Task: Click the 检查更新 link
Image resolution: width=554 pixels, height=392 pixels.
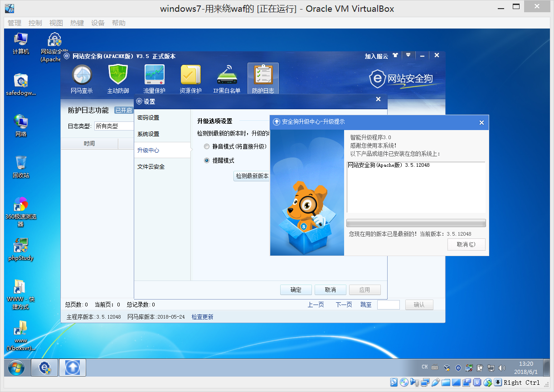Action: [202, 317]
